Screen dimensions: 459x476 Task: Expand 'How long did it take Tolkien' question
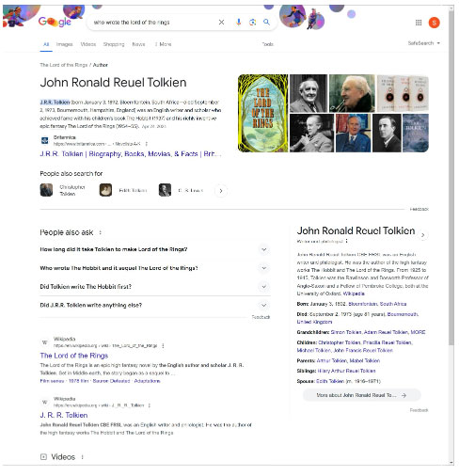155,249
